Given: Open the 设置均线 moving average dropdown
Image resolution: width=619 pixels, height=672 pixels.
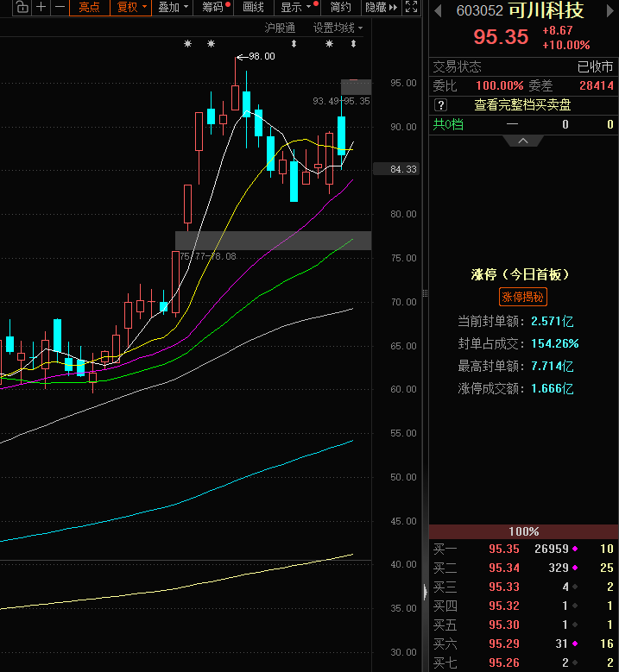Looking at the screenshot, I should click(x=338, y=28).
